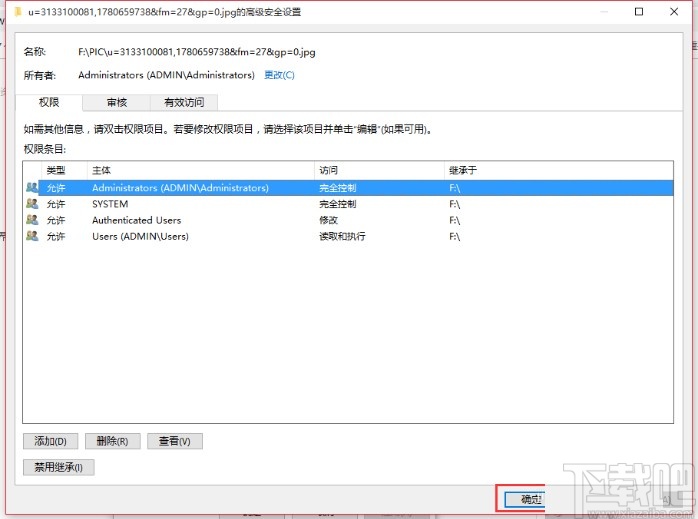The width and height of the screenshot is (698, 519).
Task: Click F:\ inherited-from value in Users row
Action: coord(455,236)
